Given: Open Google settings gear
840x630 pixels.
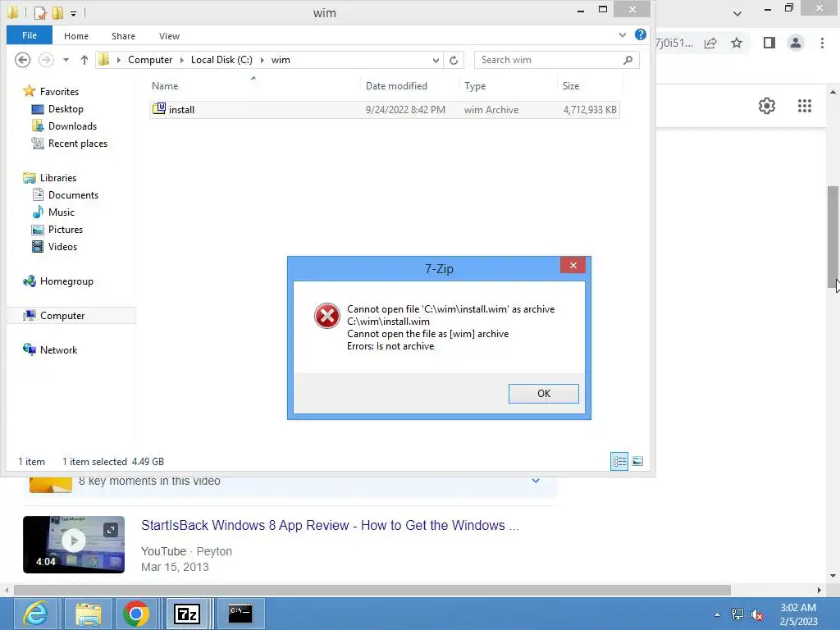Looking at the screenshot, I should pos(767,106).
